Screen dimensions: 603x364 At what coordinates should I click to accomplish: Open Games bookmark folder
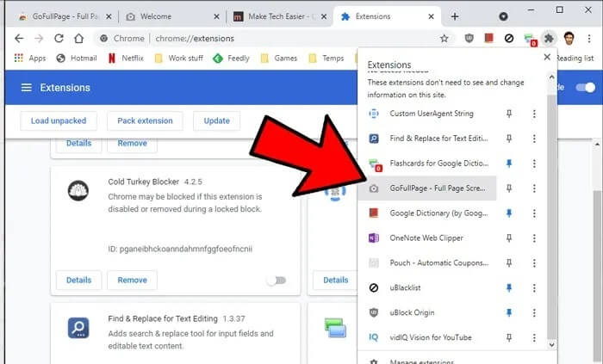point(279,59)
